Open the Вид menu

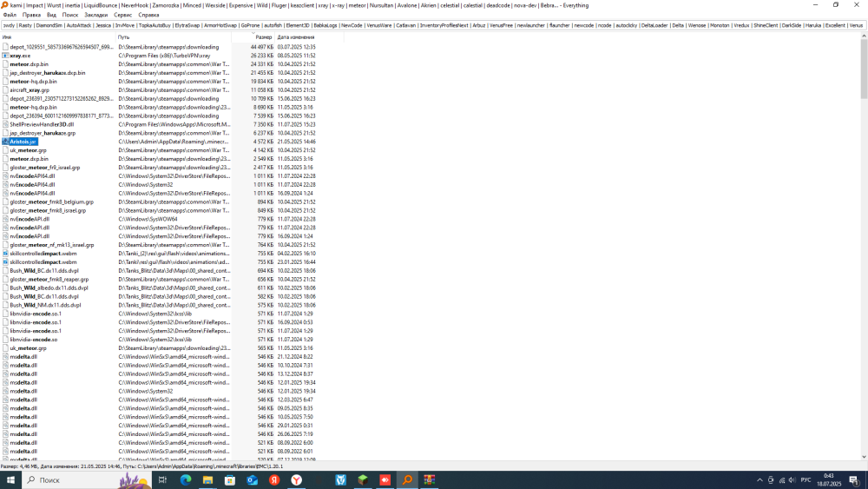click(x=51, y=15)
